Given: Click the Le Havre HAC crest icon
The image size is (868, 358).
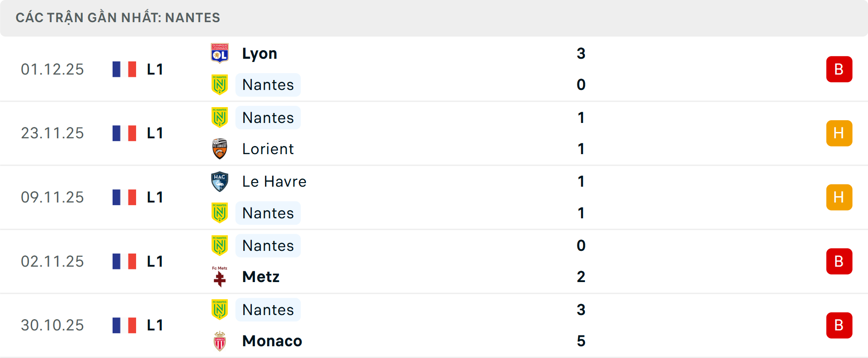Looking at the screenshot, I should (220, 182).
